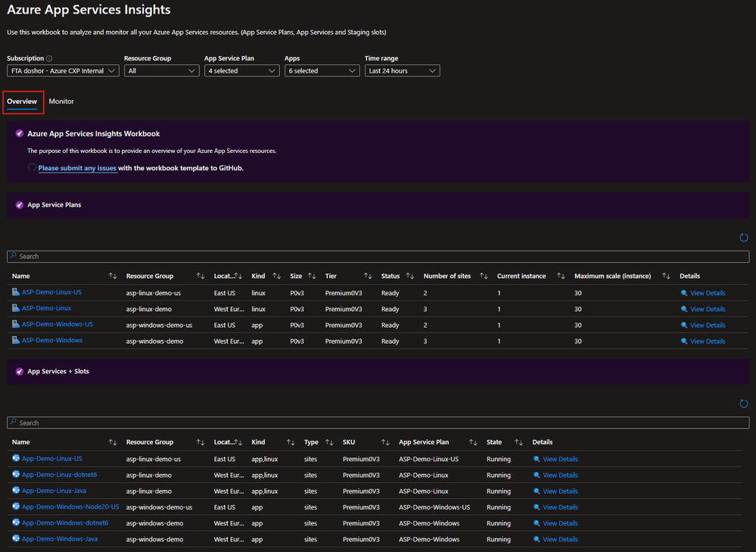Click the GitHub icon beside issues link

[32, 167]
